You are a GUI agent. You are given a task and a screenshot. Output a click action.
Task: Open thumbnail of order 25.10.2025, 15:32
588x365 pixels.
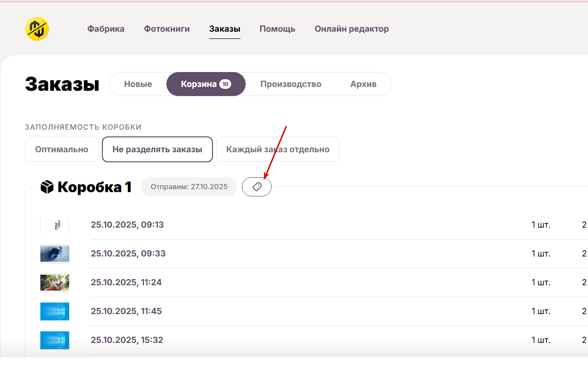pos(54,340)
